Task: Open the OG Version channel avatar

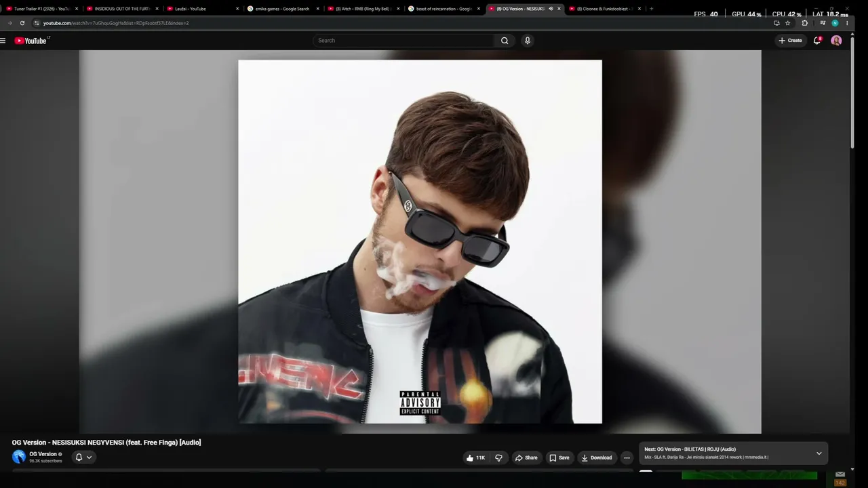Action: pos(19,457)
